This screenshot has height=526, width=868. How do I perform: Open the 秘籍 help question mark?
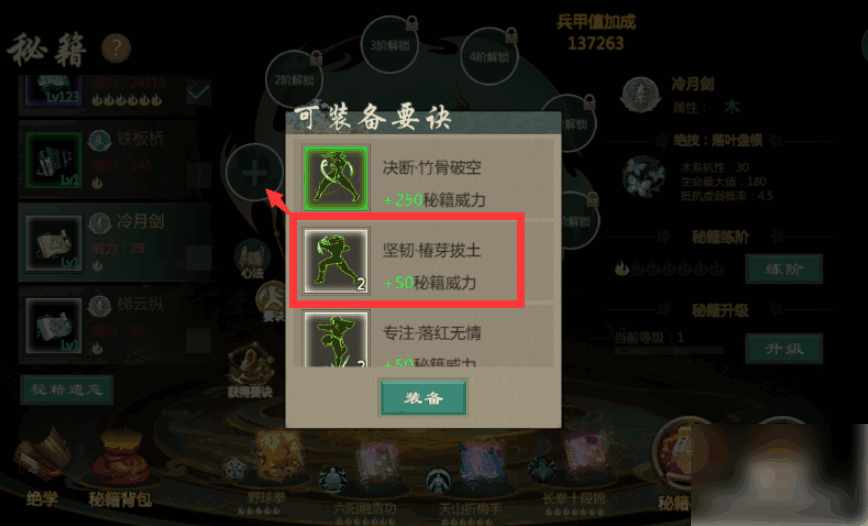point(116,49)
